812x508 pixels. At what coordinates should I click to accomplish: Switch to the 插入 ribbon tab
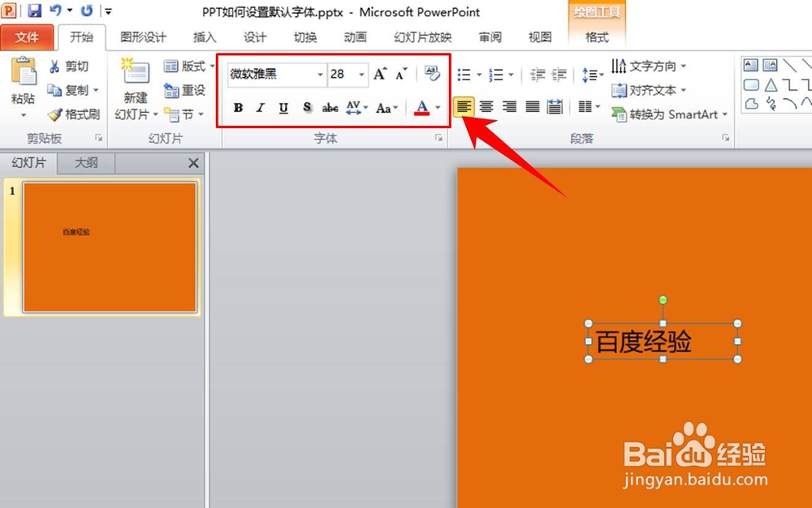pos(205,37)
